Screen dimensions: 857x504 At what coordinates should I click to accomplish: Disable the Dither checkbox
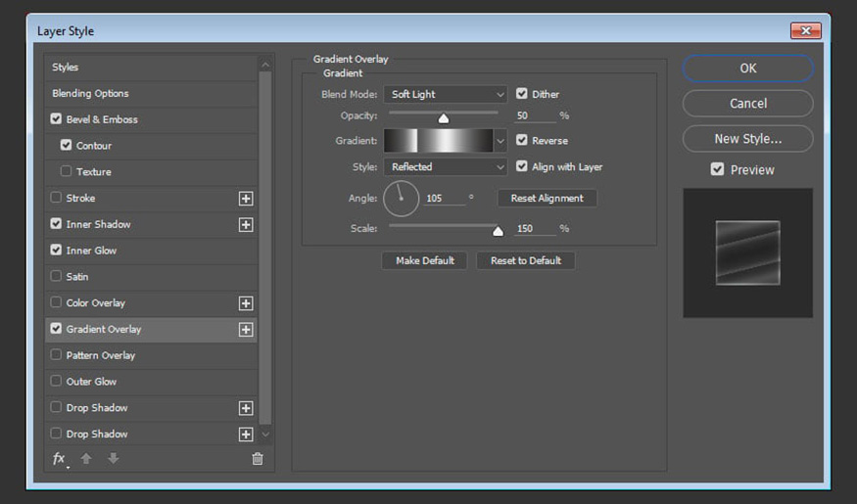click(522, 94)
